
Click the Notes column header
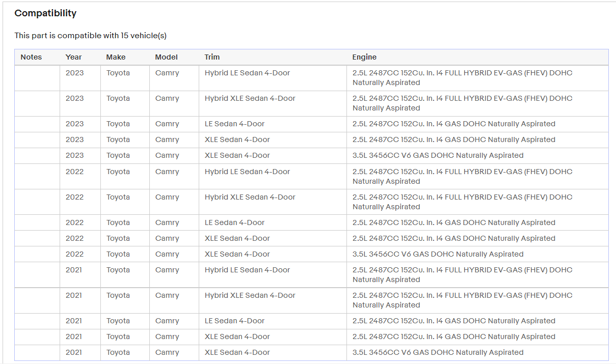coord(31,57)
